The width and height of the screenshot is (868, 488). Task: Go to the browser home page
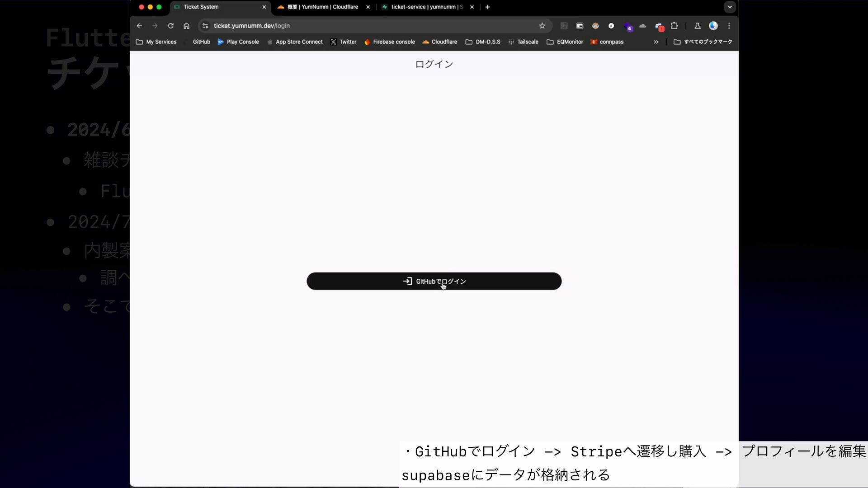[x=186, y=26]
